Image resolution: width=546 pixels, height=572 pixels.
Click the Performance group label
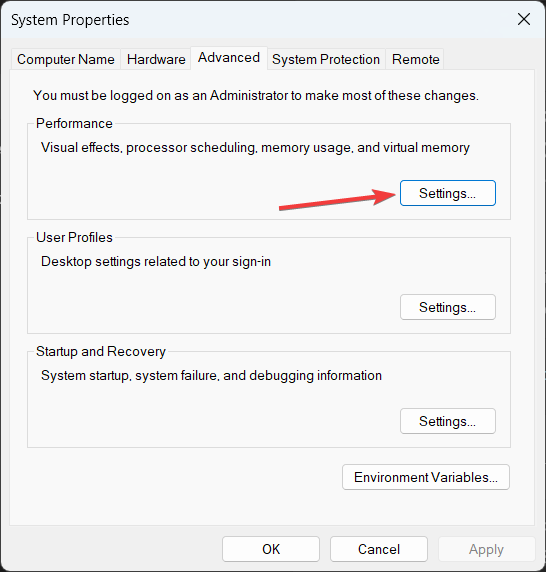tap(74, 123)
